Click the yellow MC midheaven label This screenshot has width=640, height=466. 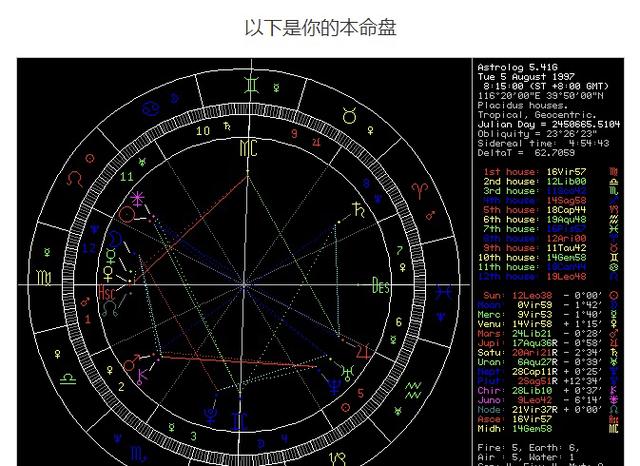[248, 149]
